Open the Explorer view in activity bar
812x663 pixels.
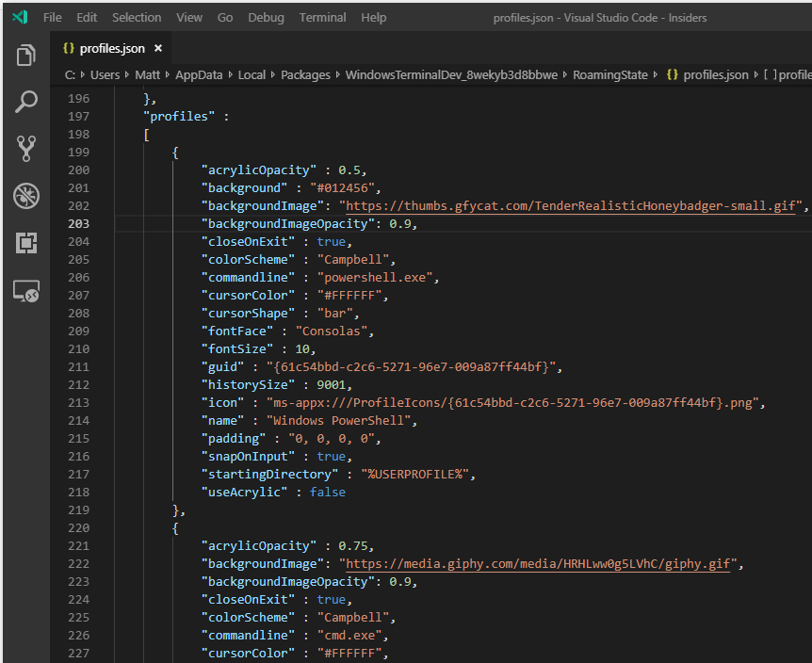(x=25, y=56)
